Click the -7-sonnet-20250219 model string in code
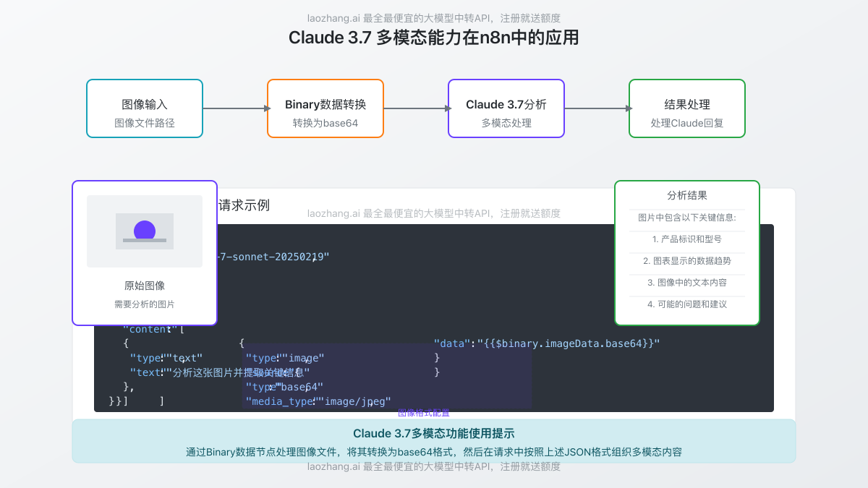The height and width of the screenshot is (488, 868). coord(273,257)
